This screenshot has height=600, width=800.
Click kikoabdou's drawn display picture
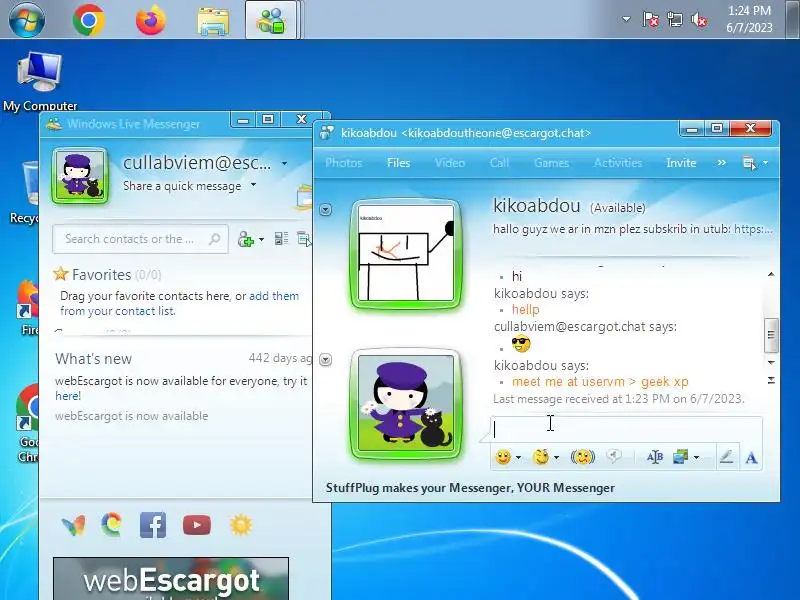coord(406,254)
